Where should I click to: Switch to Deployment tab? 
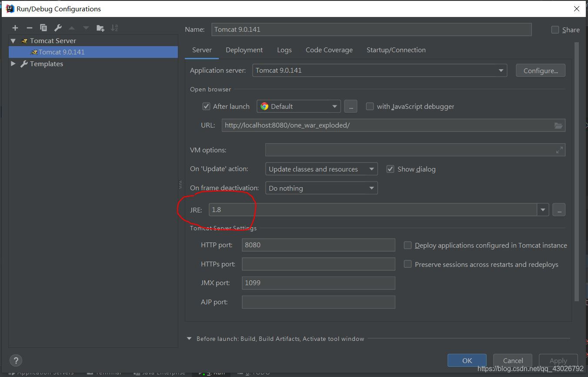[244, 50]
